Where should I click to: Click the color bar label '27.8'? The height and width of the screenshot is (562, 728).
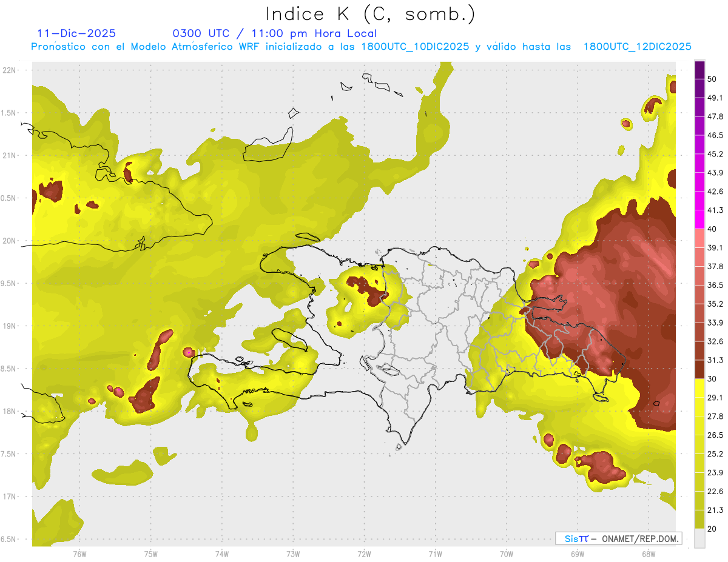(715, 416)
